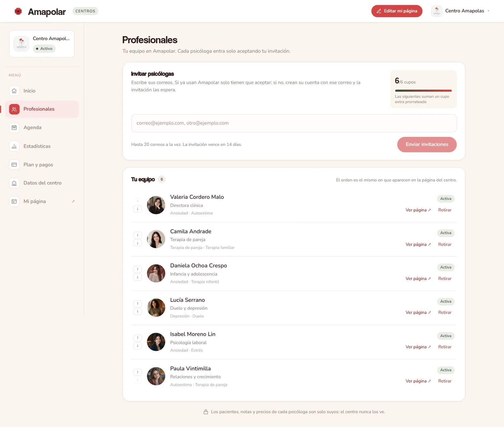
Task: Open the Agenda calendar icon
Action: click(14, 128)
